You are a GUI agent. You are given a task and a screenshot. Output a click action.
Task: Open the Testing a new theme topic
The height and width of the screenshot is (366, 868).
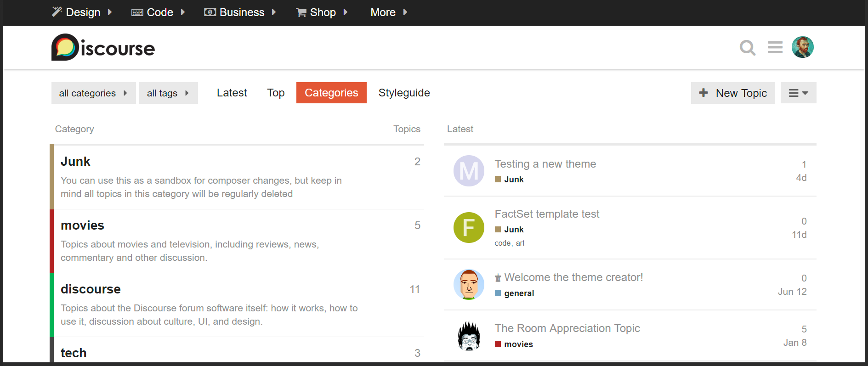click(x=545, y=164)
